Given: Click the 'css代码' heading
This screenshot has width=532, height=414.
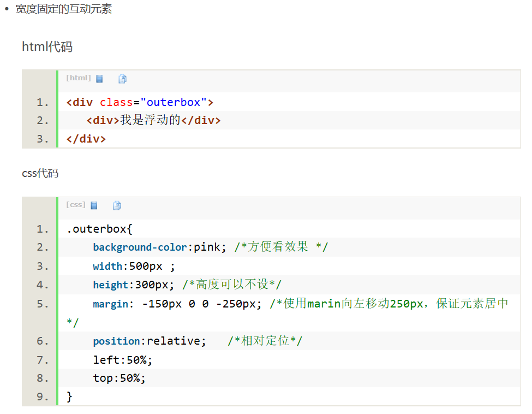Looking at the screenshot, I should pos(40,173).
